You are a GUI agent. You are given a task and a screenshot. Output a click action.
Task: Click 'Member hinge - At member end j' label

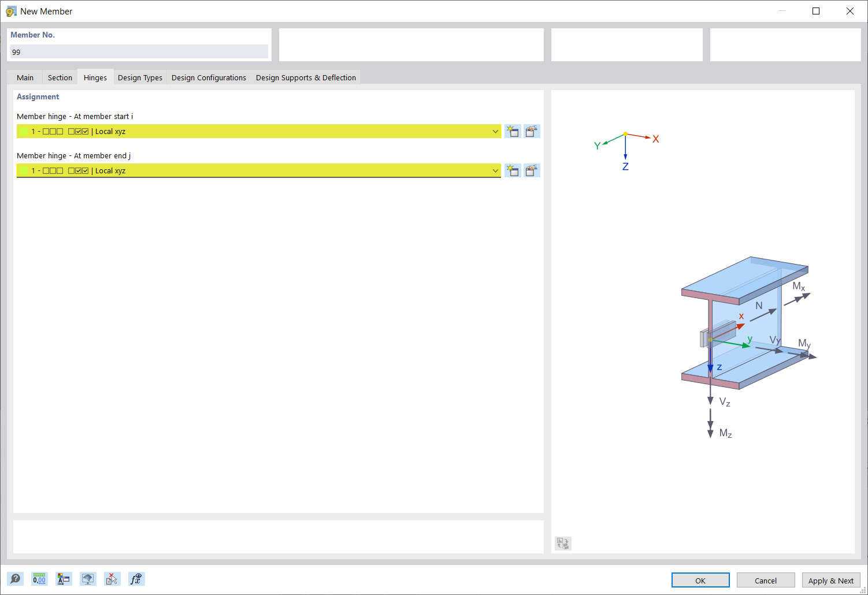73,155
